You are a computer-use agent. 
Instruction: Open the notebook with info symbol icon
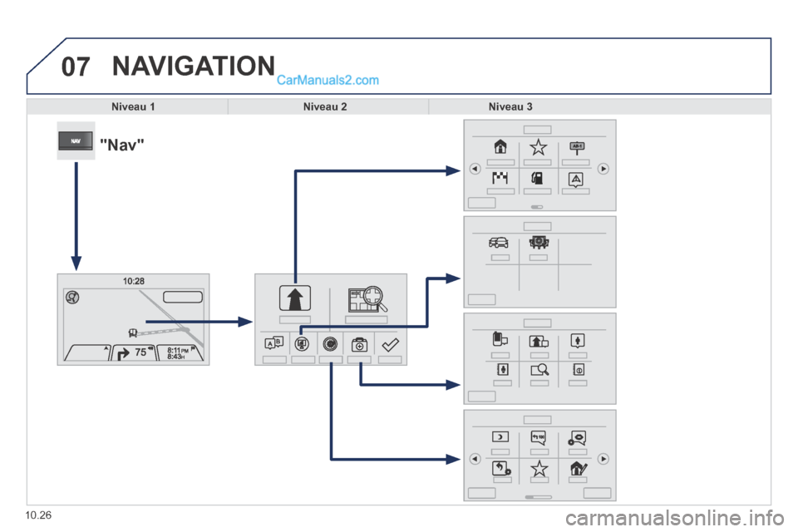[579, 369]
